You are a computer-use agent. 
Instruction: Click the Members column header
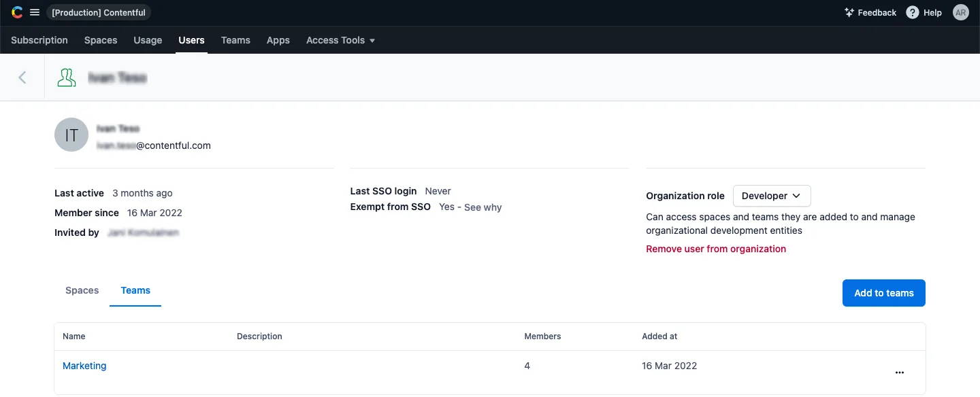pos(542,336)
